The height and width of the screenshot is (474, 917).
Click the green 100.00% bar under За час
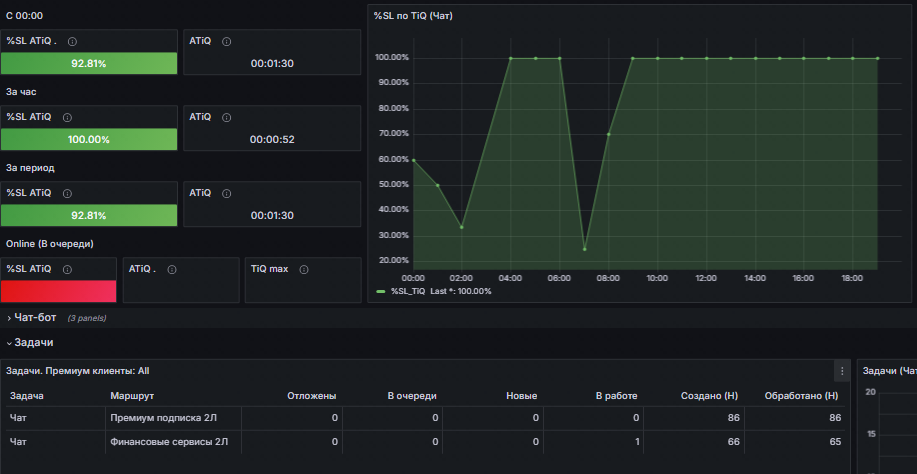89,139
